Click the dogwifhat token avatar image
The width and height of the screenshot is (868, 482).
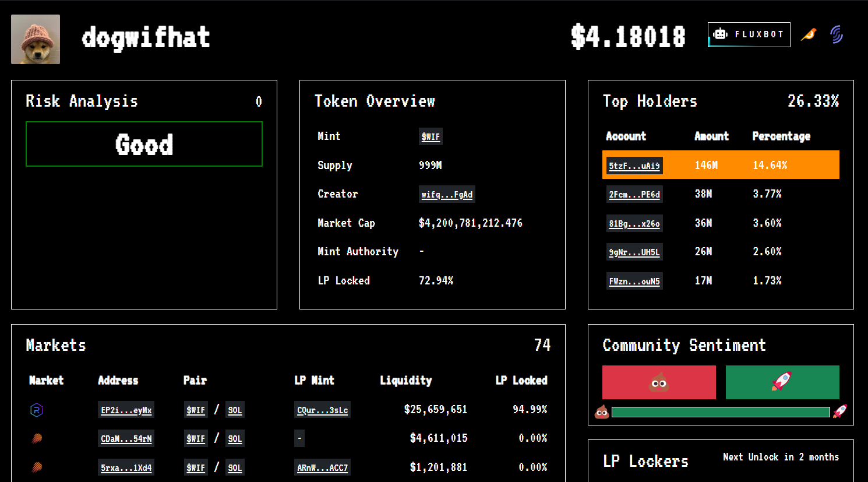pyautogui.click(x=36, y=39)
